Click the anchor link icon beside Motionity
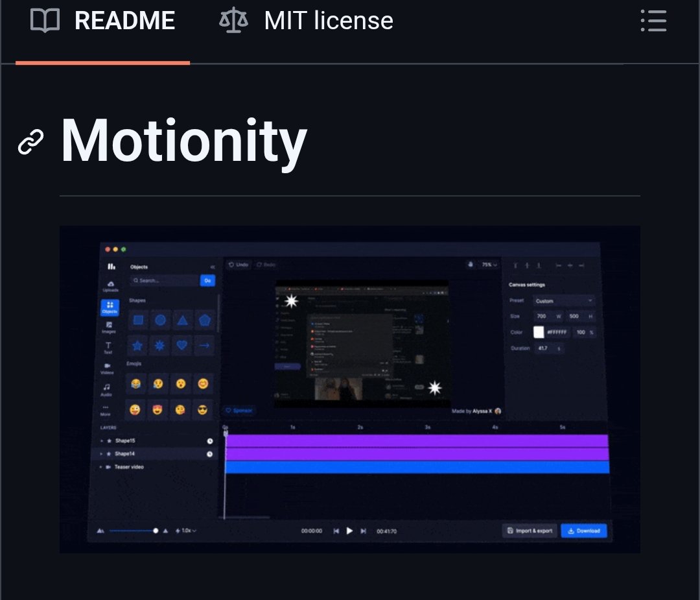 pyautogui.click(x=30, y=142)
